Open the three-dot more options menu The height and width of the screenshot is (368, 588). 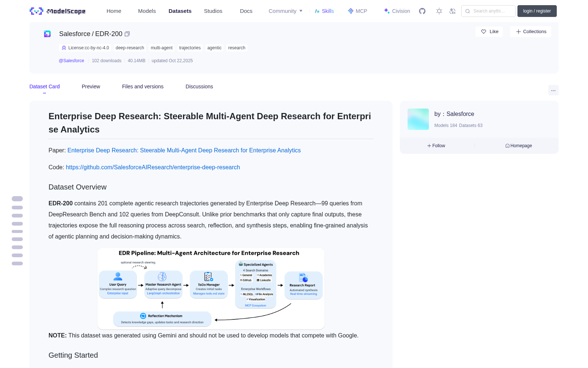click(x=553, y=90)
